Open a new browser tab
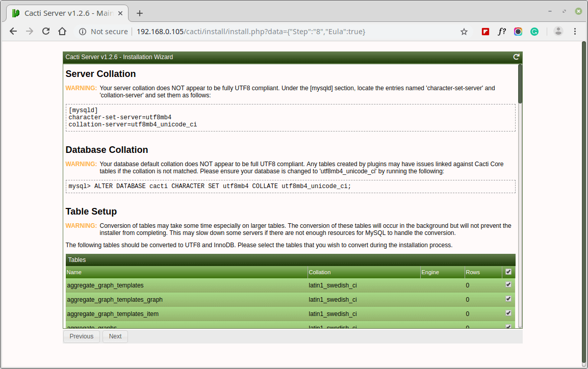 (140, 13)
